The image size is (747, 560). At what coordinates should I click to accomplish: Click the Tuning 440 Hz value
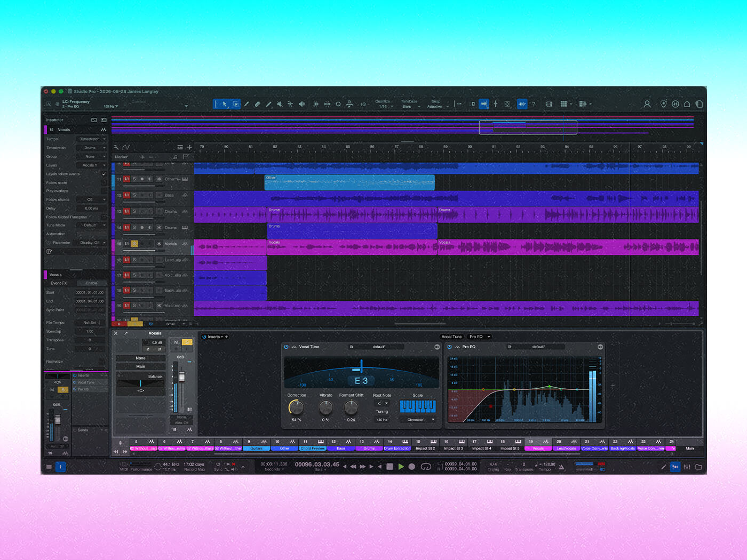[x=382, y=420]
